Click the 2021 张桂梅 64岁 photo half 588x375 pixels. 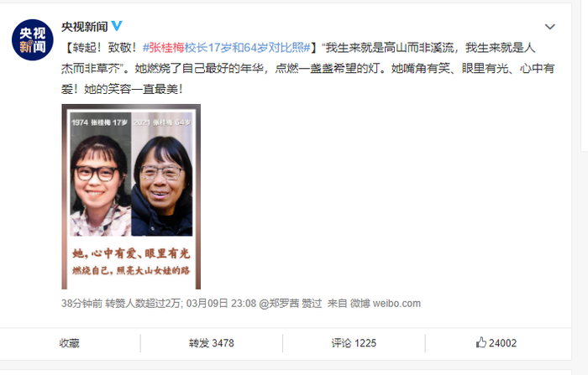point(162,174)
